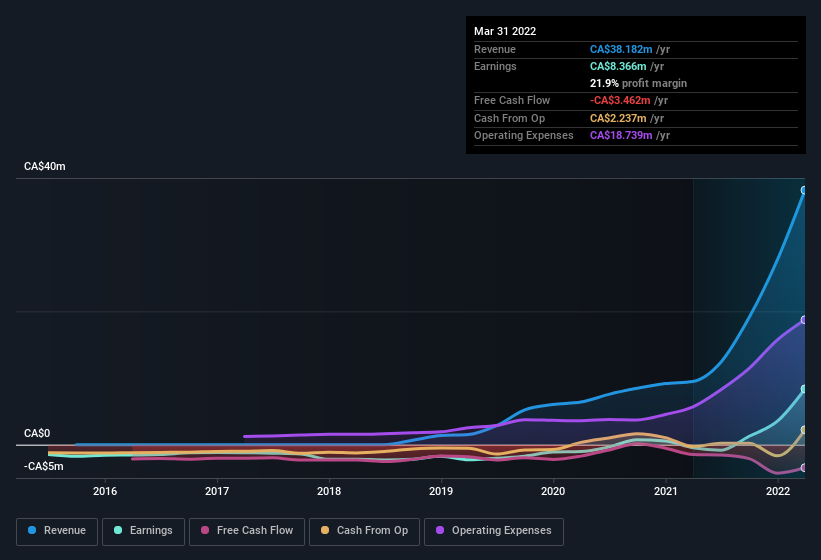Click the 2020 x-axis label
This screenshot has width=821, height=560.
click(x=553, y=491)
